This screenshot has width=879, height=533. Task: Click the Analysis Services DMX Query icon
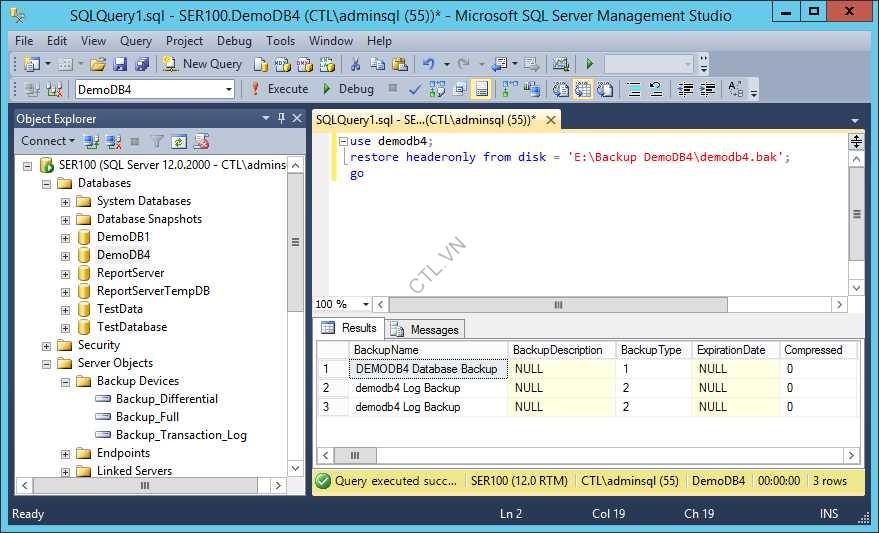click(305, 64)
